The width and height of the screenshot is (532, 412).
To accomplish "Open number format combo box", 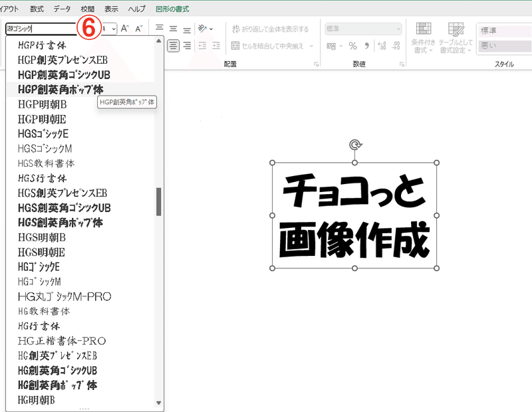I will [x=363, y=29].
